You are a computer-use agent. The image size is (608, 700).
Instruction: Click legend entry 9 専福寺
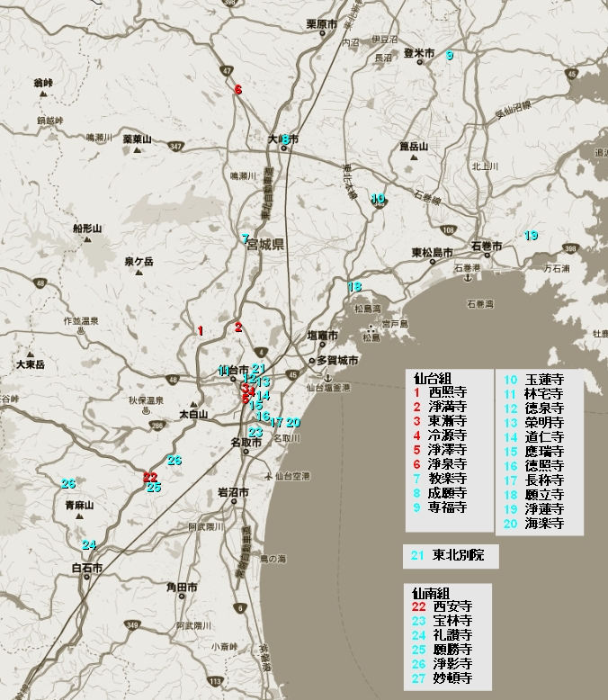(440, 507)
